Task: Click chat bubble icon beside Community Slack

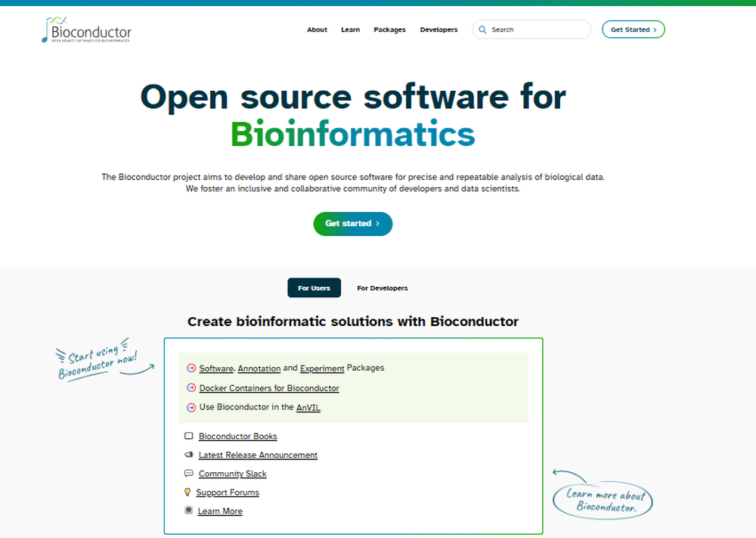Action: point(189,474)
